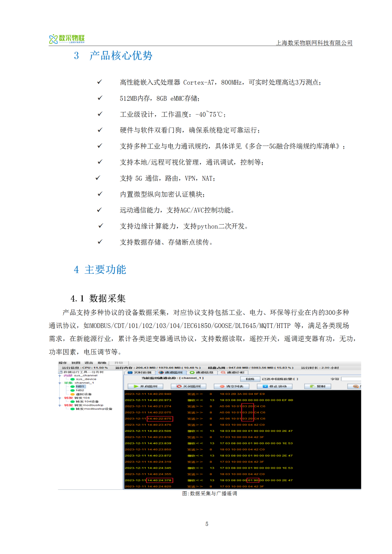
Task: Click the green icon beside 转发104设备
Action: [73, 401]
